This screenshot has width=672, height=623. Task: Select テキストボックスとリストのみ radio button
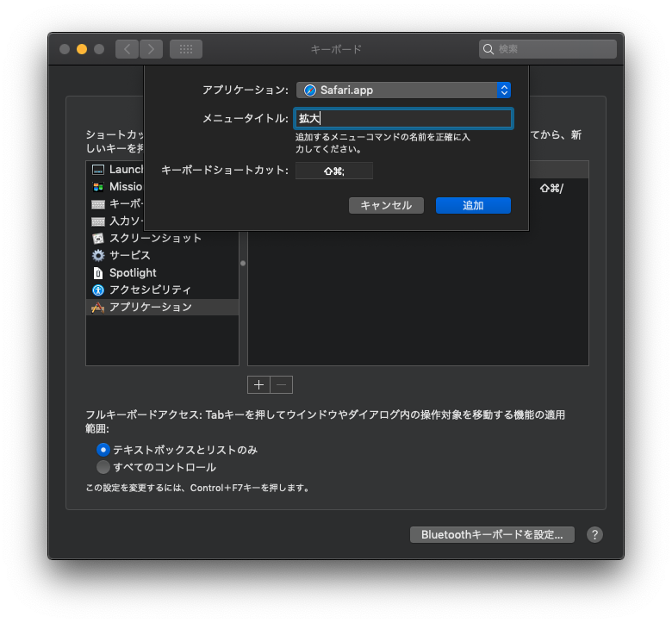(x=103, y=450)
